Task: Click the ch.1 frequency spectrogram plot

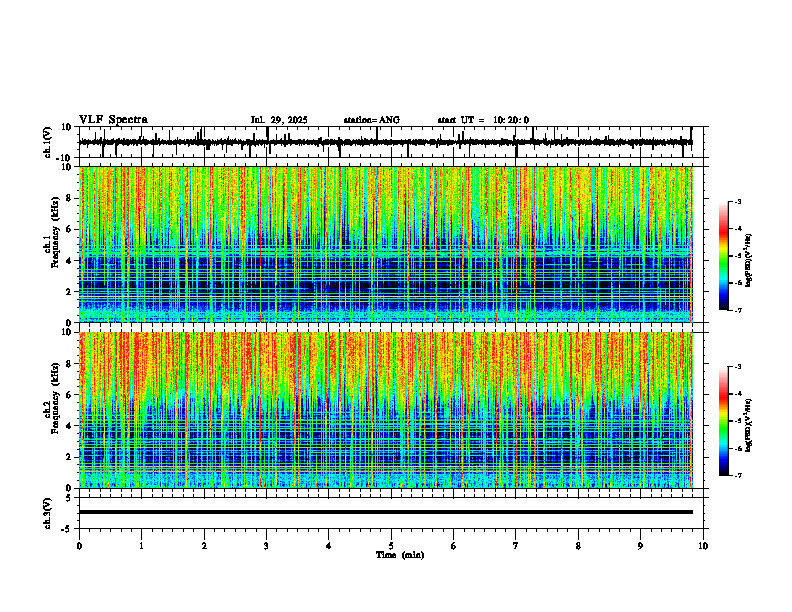Action: click(386, 244)
